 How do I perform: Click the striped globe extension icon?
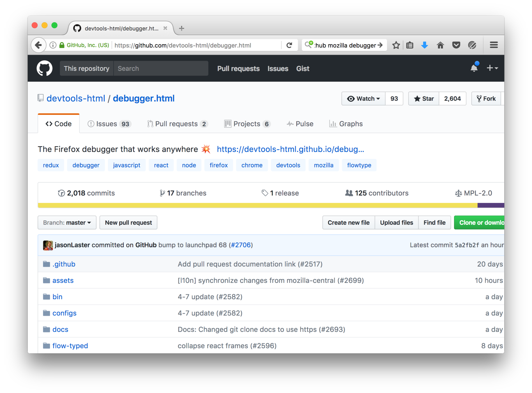[472, 45]
